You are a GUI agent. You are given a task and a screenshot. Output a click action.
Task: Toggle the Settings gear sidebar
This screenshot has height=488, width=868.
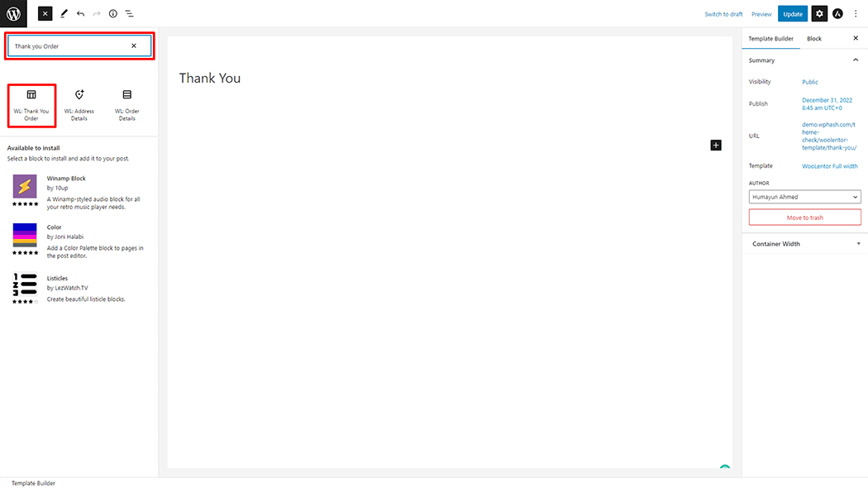coord(819,14)
